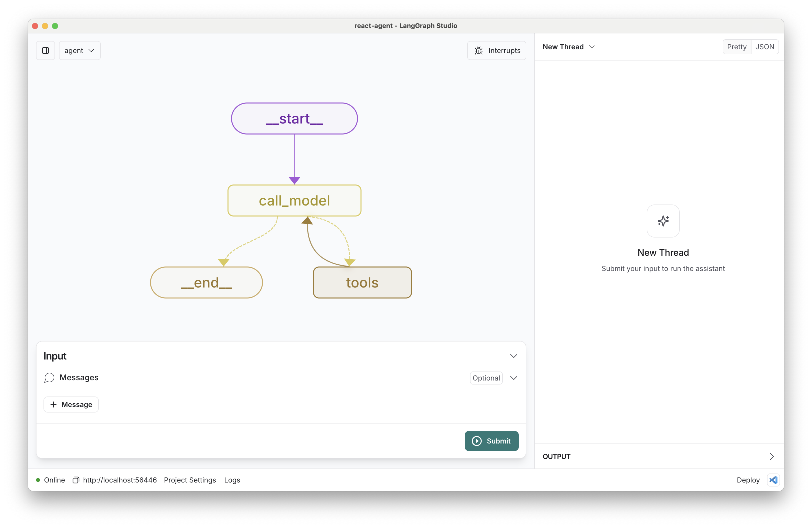Click the Submit button
This screenshot has width=812, height=528.
[x=491, y=440]
